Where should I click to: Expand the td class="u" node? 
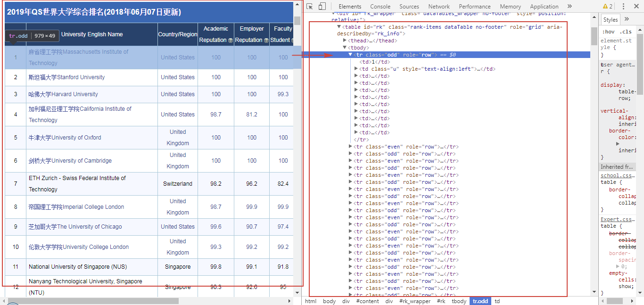coord(356,69)
